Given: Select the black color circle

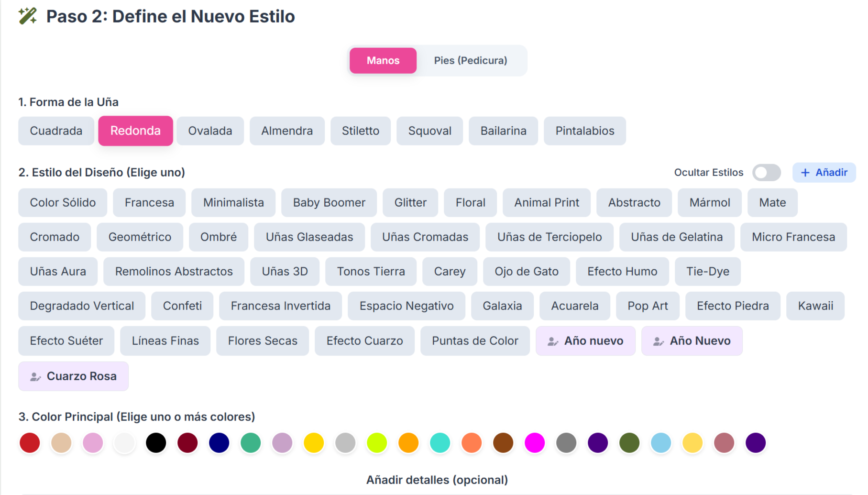Looking at the screenshot, I should pos(156,442).
